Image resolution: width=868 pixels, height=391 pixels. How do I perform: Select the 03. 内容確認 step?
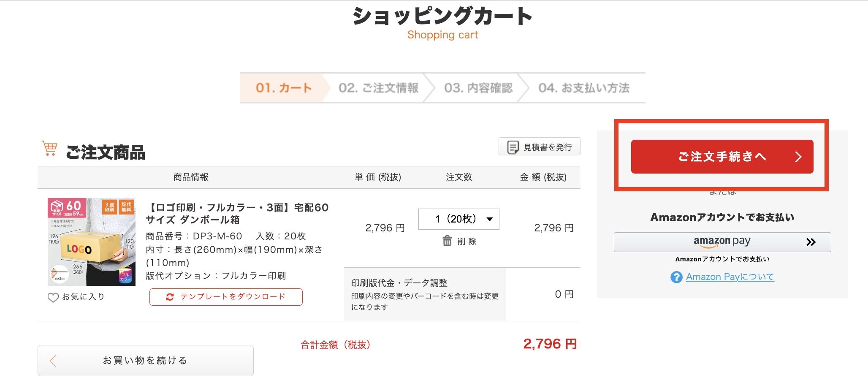[x=478, y=88]
